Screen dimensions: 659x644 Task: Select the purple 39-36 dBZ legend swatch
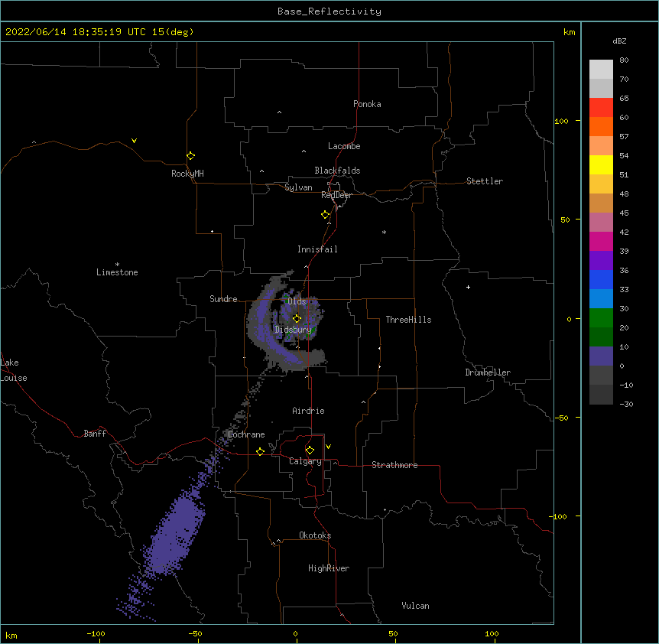point(601,261)
